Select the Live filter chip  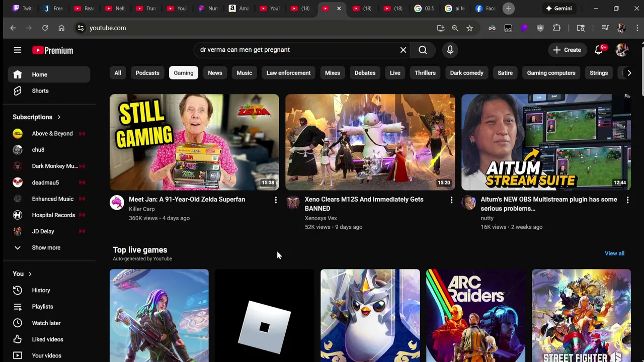395,73
